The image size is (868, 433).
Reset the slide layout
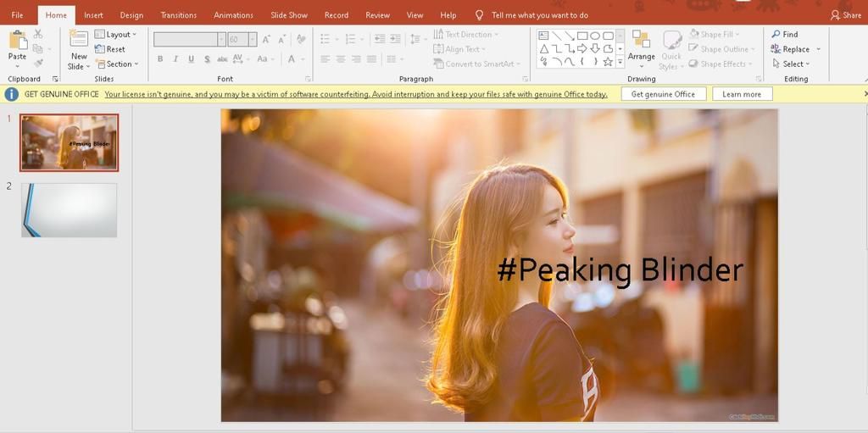point(110,49)
